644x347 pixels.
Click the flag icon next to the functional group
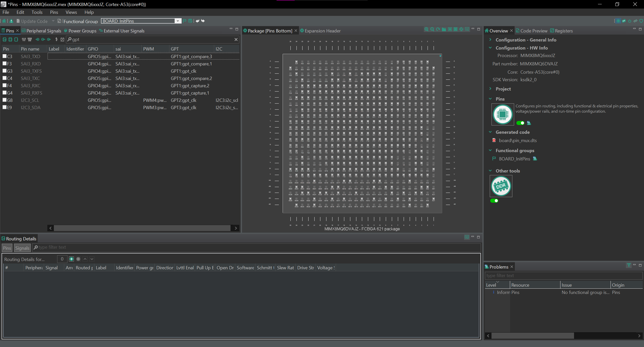(184, 21)
